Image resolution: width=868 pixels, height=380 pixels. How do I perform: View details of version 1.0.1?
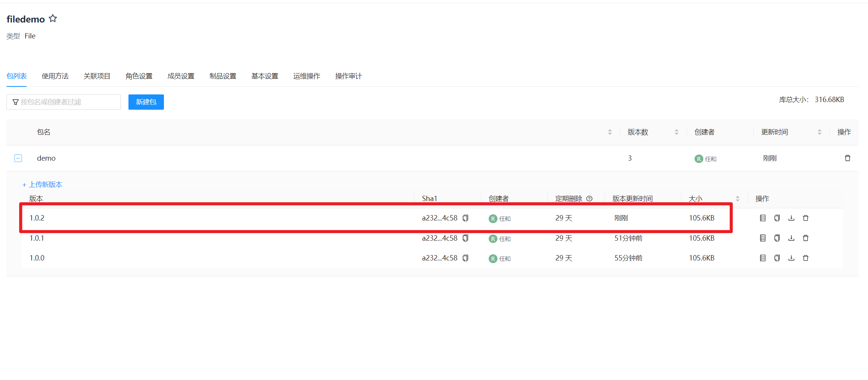(x=762, y=238)
